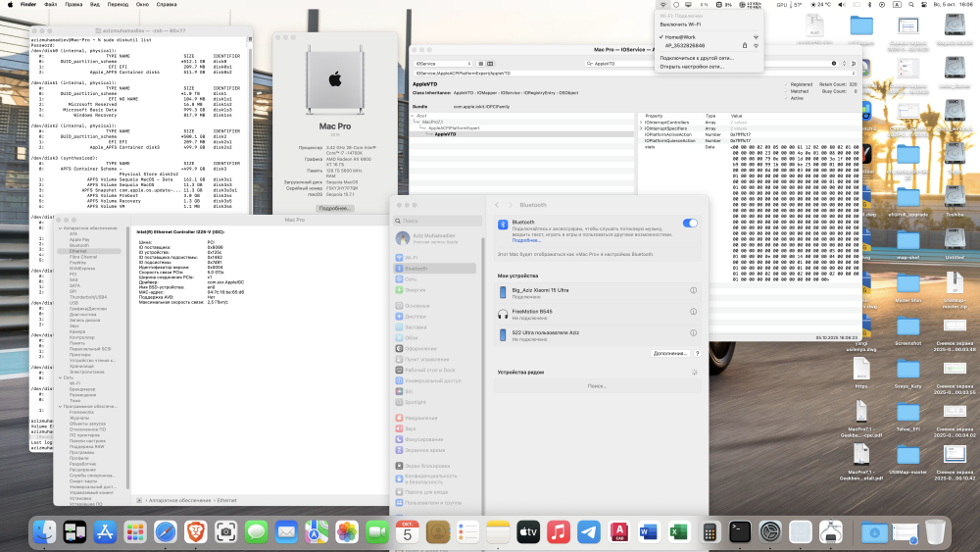Select Home@Work Wi-Fi network

click(710, 37)
